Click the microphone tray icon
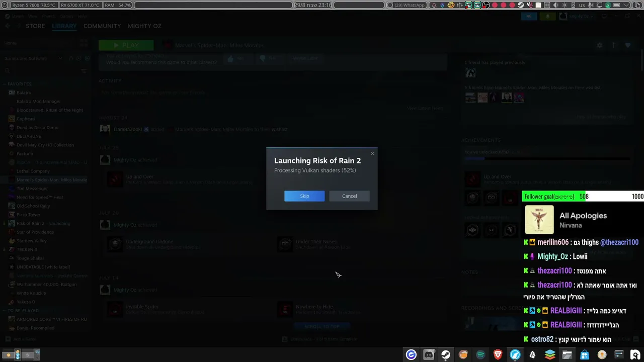The width and height of the screenshot is (644, 362). click(591, 5)
